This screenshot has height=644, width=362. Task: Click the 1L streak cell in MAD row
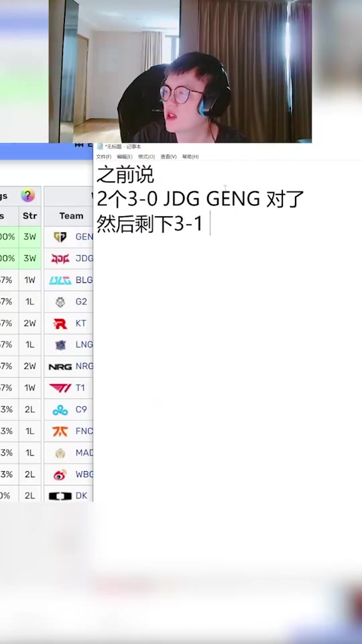tap(30, 453)
